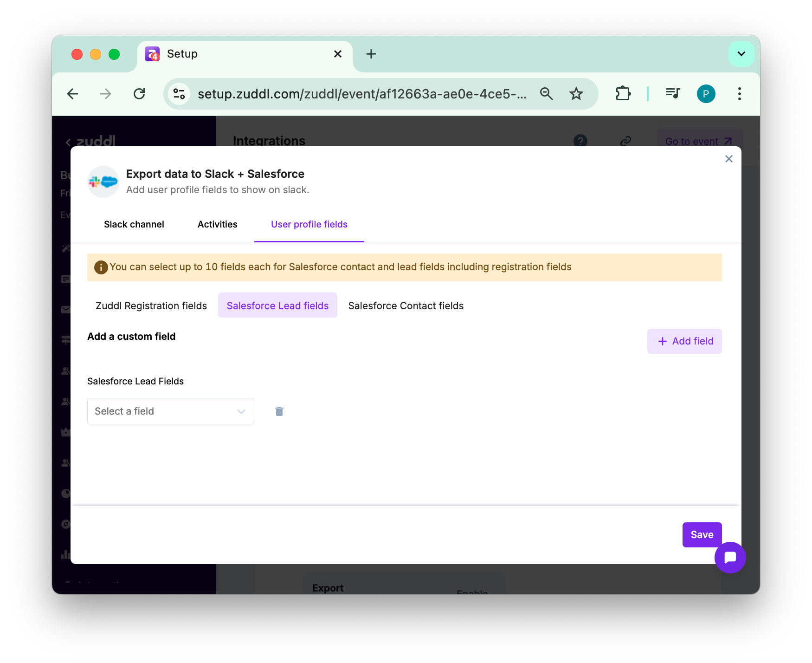
Task: Select the User profile fields tab
Action: coord(309,224)
